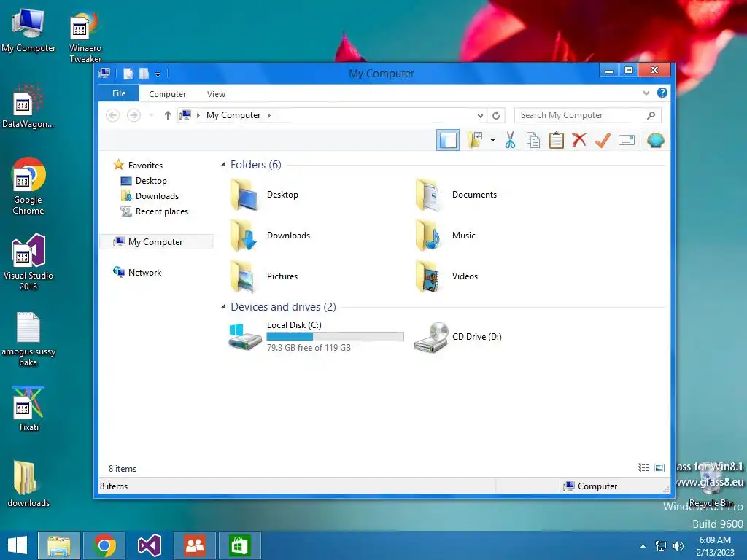
Task: Collapse the Devices and drives group
Action: [x=223, y=307]
